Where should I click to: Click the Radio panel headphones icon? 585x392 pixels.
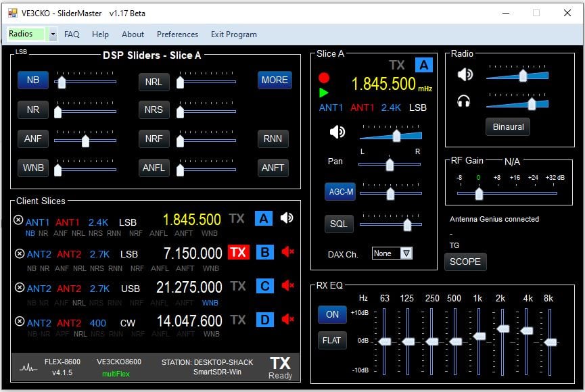[464, 101]
